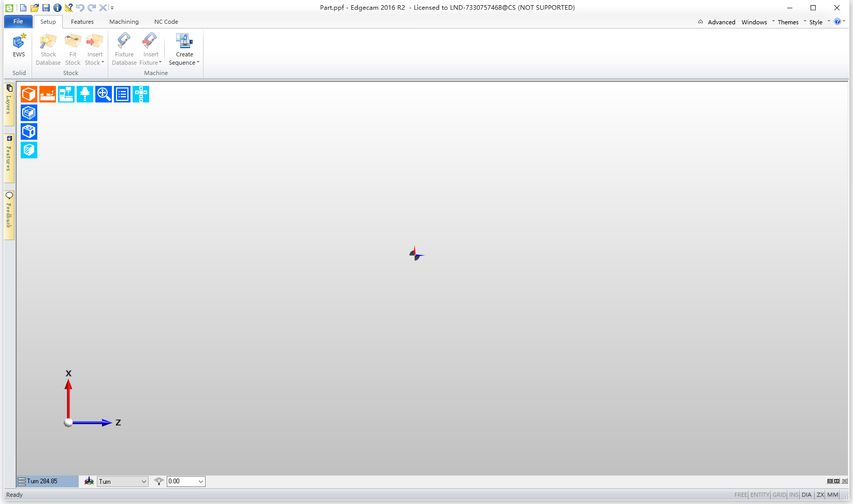Open the Windows dropdown menu

(758, 22)
